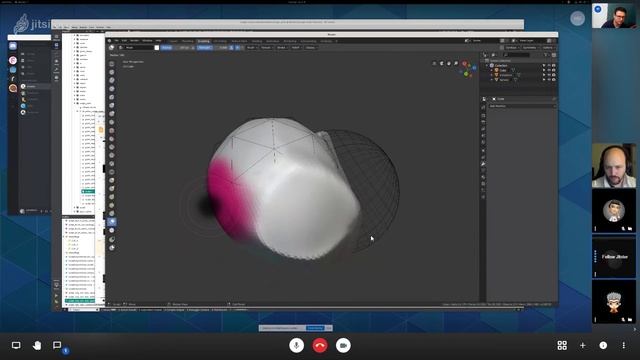Click the round avatar beside the presenter video
The image size is (640, 360).
click(577, 18)
